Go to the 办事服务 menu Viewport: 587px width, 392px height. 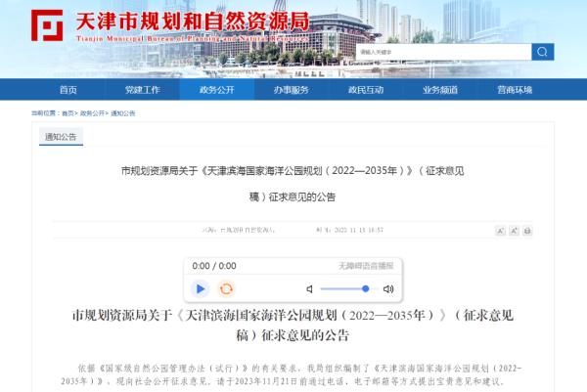(x=292, y=89)
